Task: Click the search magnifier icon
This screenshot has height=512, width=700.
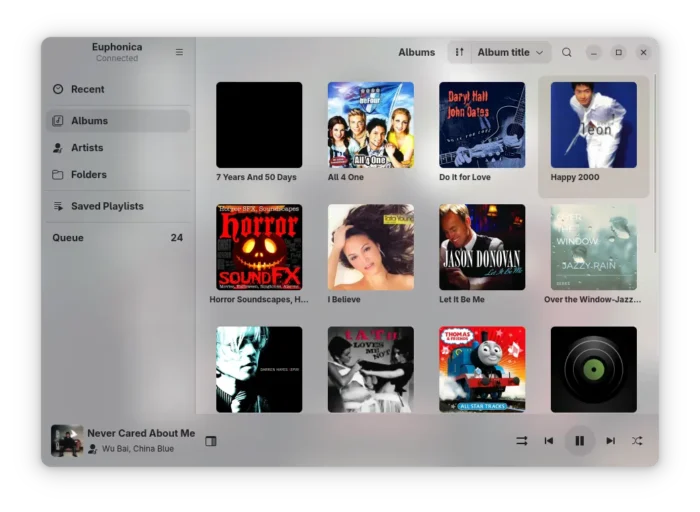Action: 567,52
